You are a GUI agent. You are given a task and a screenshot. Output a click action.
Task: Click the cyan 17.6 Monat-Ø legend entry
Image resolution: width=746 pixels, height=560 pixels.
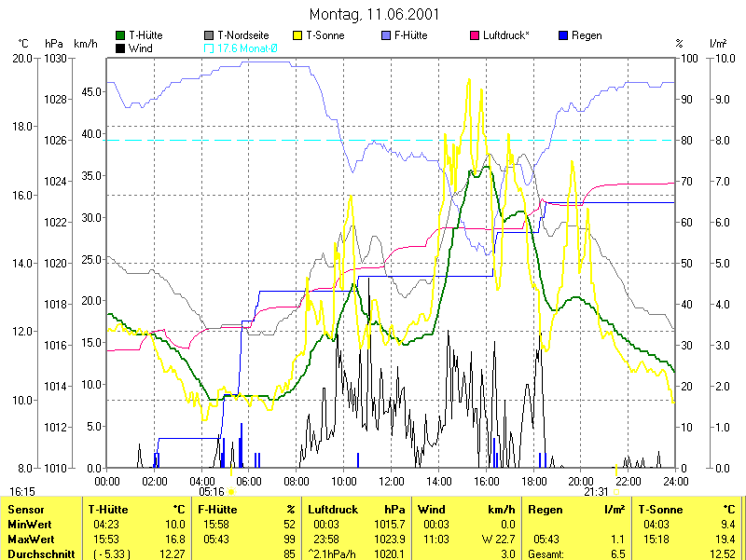[246, 48]
